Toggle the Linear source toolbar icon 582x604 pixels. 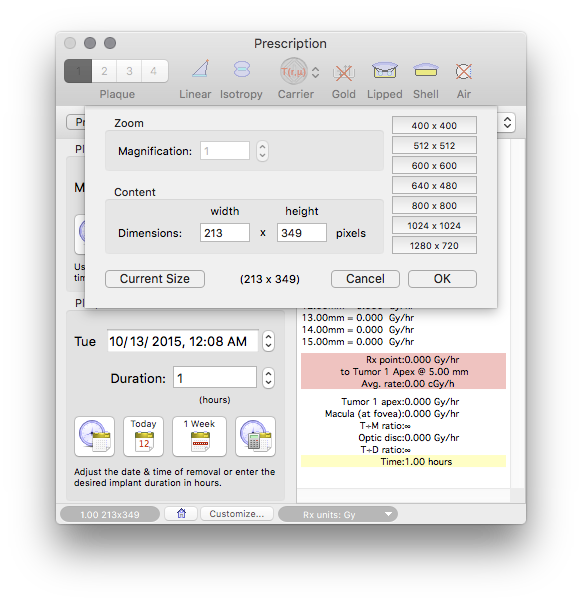[x=201, y=70]
